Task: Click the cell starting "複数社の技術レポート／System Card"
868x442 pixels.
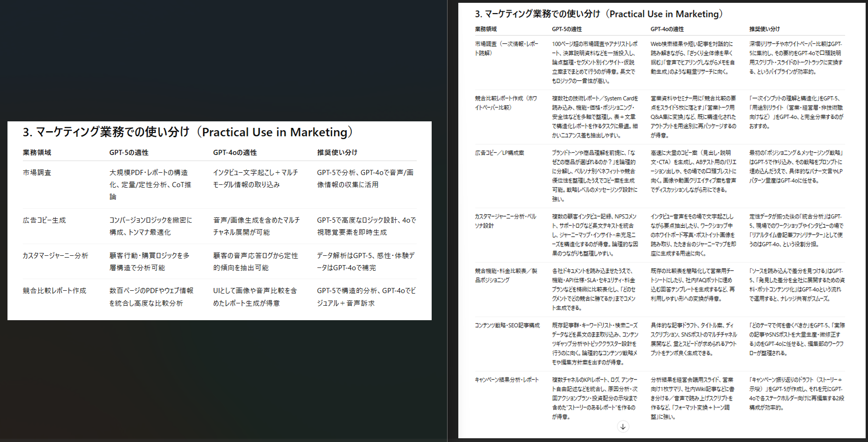Action: coord(595,117)
